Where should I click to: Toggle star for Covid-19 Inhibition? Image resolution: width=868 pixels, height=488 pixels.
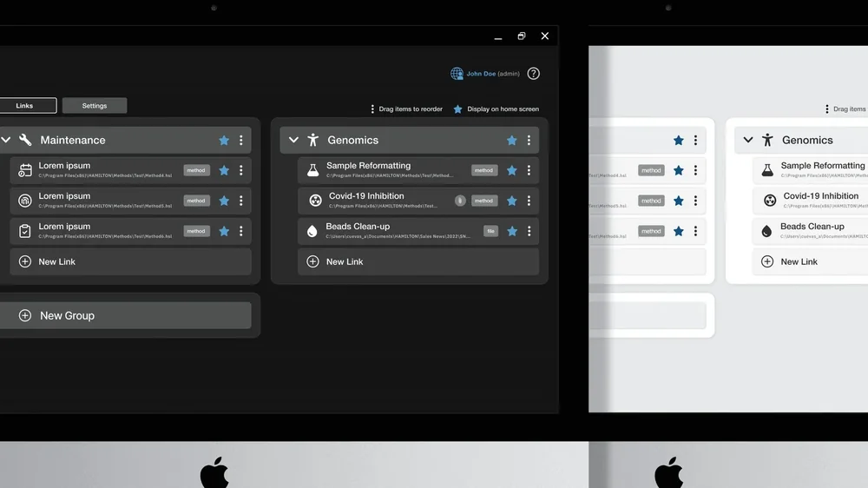(512, 201)
